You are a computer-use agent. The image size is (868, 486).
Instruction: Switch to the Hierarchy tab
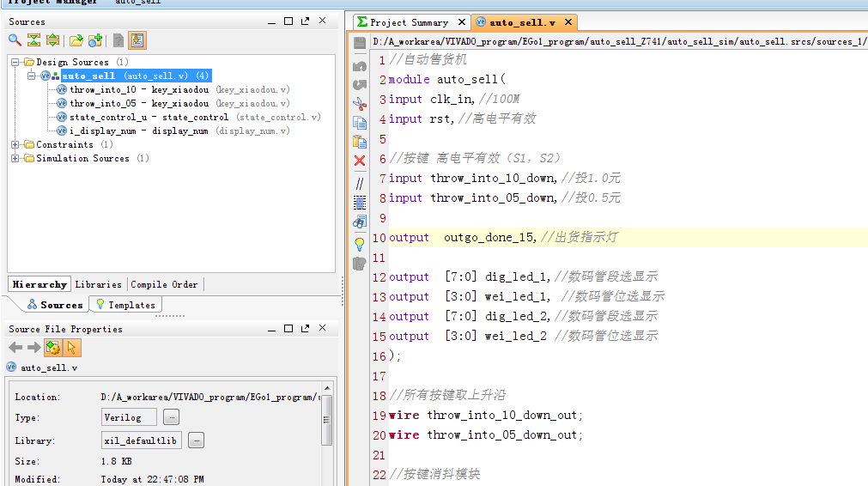point(39,284)
